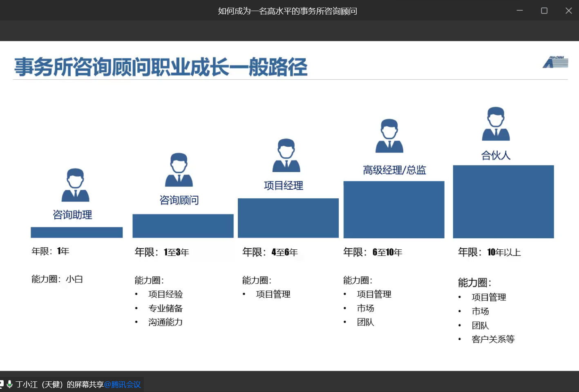Click the blue bar under 咨询顾问
Image resolution: width=579 pixels, height=392 pixels.
point(183,226)
